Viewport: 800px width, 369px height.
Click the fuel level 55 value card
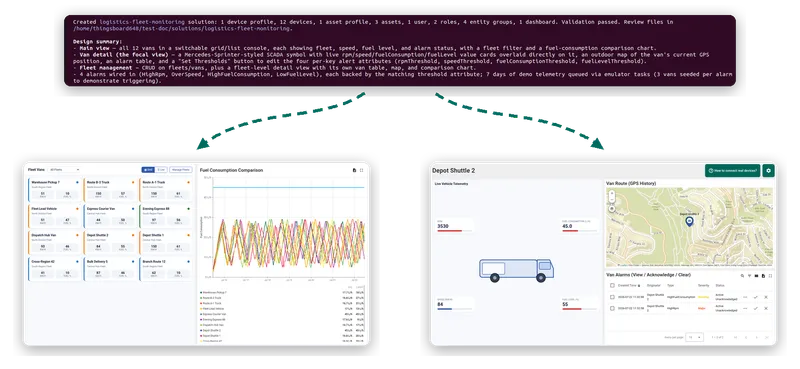pos(579,304)
